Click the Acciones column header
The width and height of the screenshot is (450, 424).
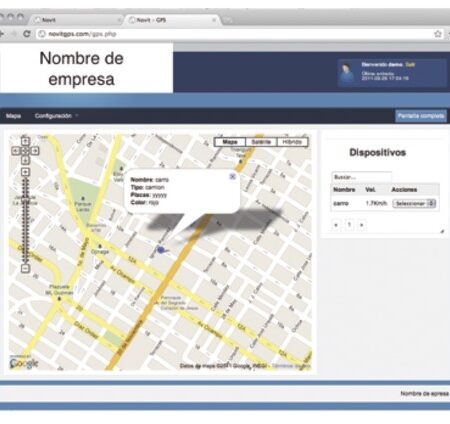404,190
